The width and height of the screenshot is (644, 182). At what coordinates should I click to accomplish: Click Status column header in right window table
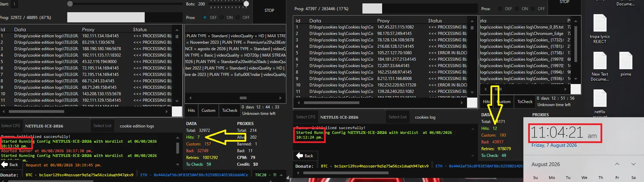click(435, 21)
